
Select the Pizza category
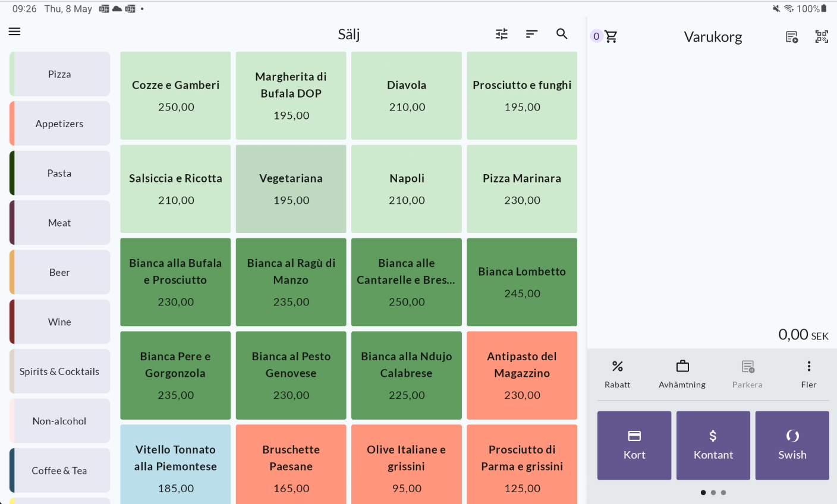pos(60,74)
